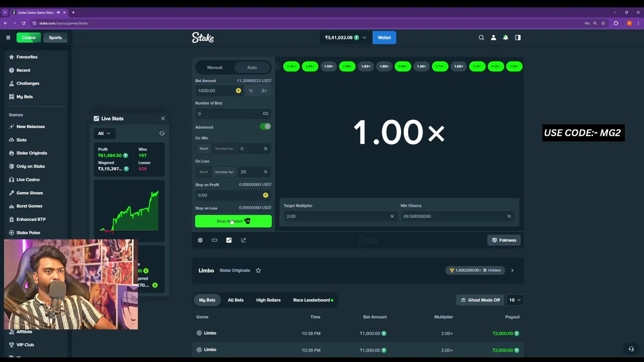Open Favourites in the sidebar
Viewport: 644px width, 362px height.
click(x=35, y=57)
